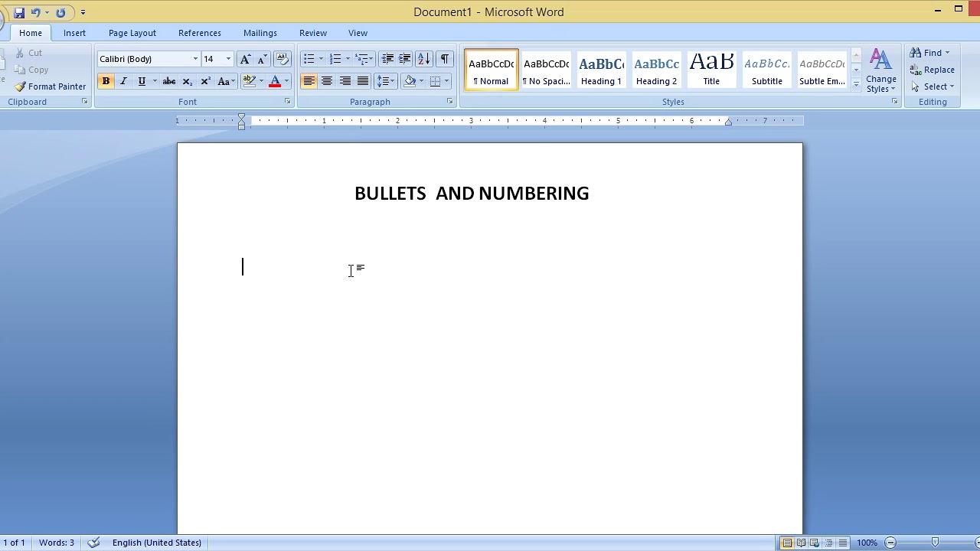980x551 pixels.
Task: Click the Format Painter brush
Action: point(20,86)
